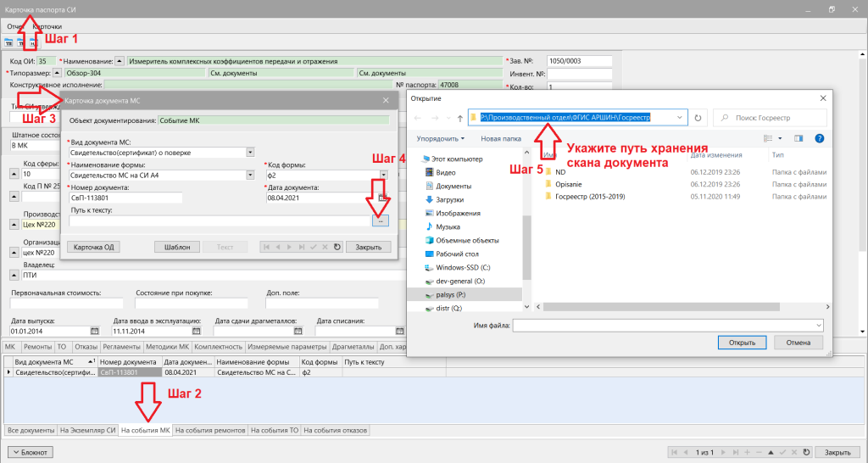The image size is (868, 463).
Task: Click up-one-level arrow in file dialog
Action: click(460, 118)
